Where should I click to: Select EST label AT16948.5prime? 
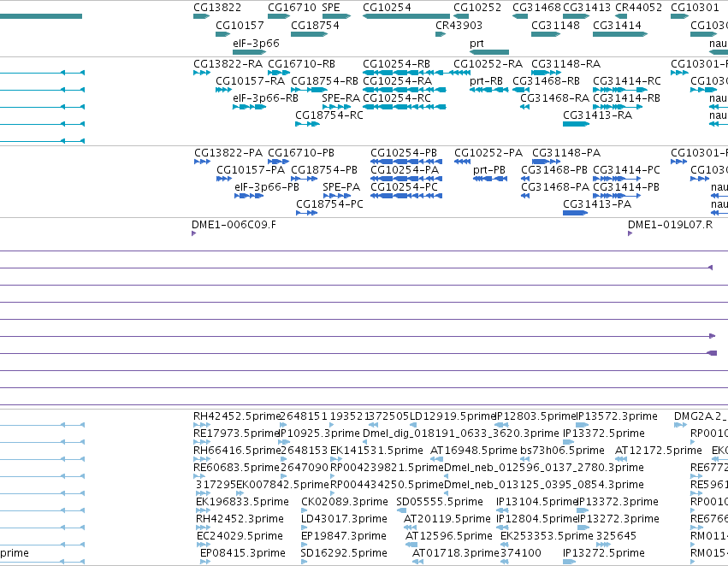coord(474,451)
